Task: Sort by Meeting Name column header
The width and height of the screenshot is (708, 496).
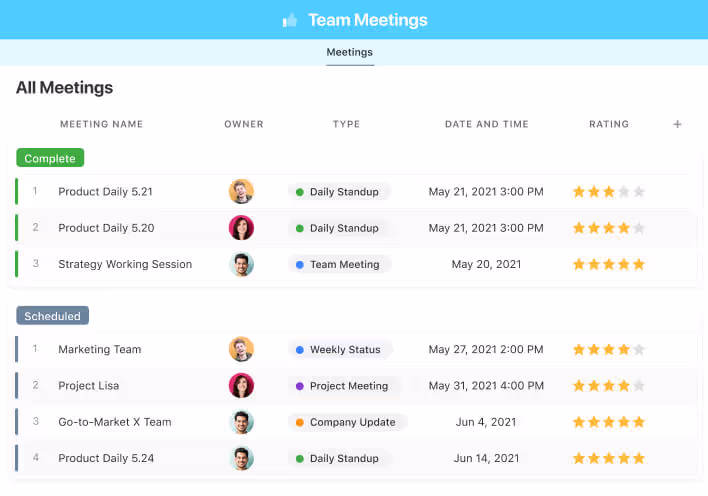Action: click(101, 124)
